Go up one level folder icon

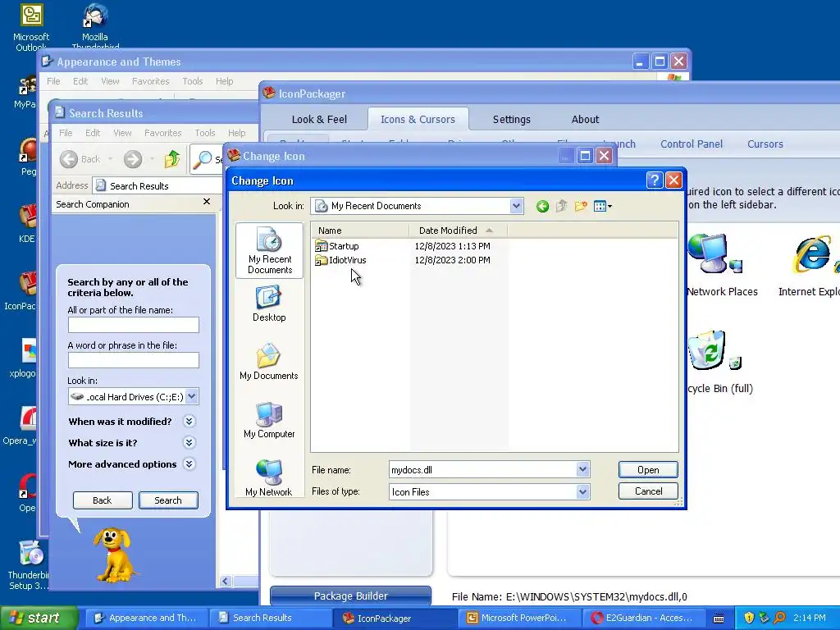click(561, 206)
